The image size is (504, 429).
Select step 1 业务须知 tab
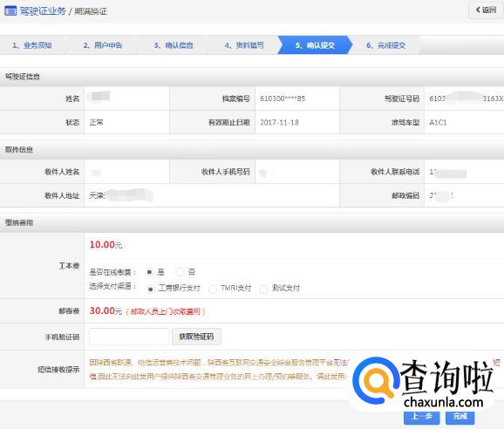pos(32,45)
